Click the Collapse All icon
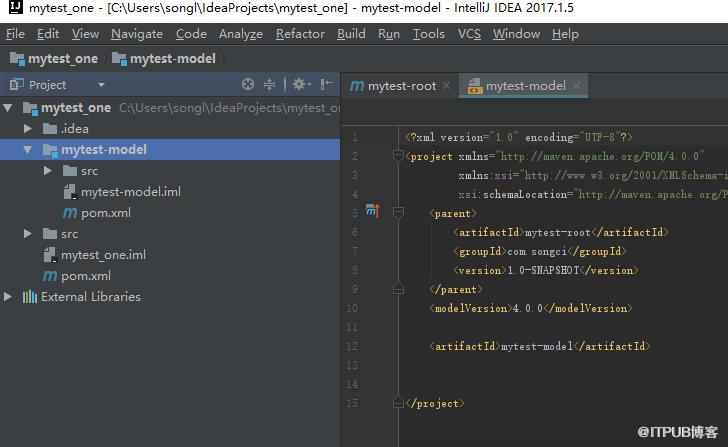Image resolution: width=728 pixels, height=447 pixels. pos(269,84)
